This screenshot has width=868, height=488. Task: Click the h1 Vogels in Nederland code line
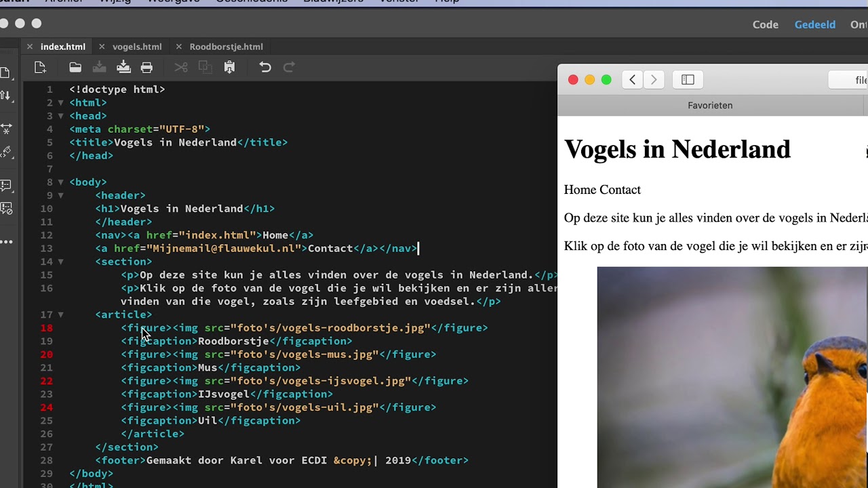(x=185, y=209)
